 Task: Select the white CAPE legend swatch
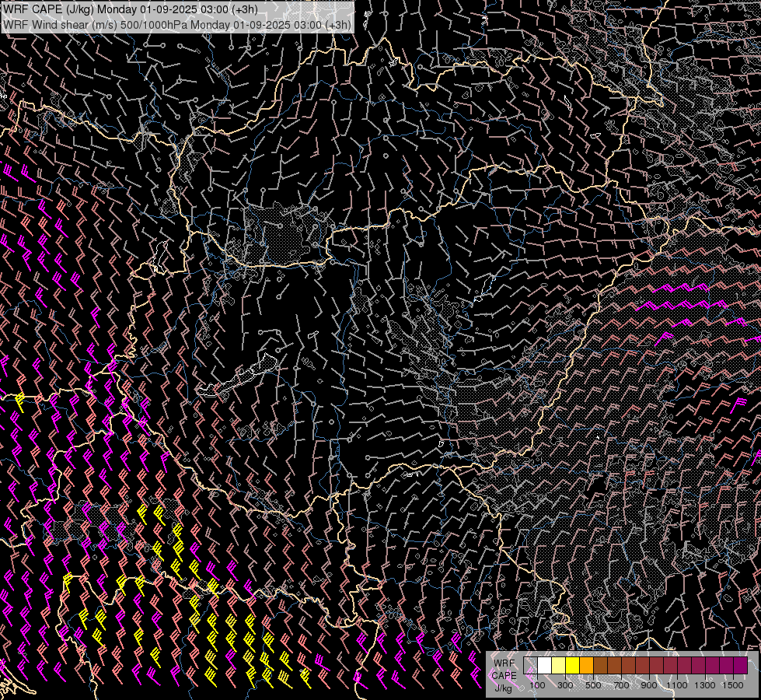pos(545,666)
